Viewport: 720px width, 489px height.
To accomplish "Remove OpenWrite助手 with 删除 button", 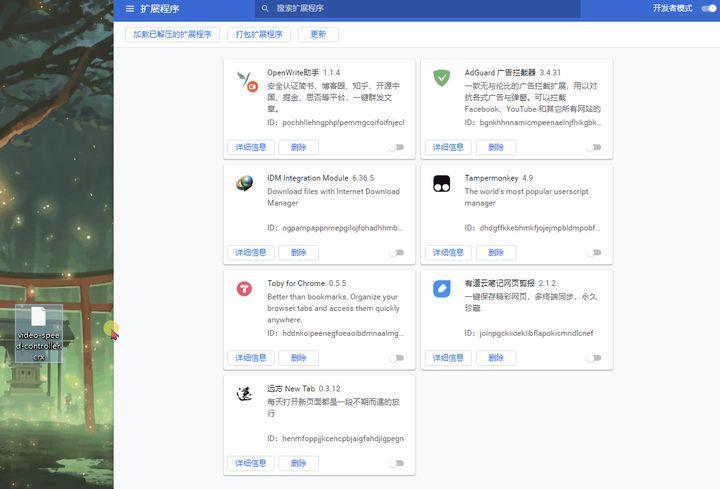I will tap(298, 147).
